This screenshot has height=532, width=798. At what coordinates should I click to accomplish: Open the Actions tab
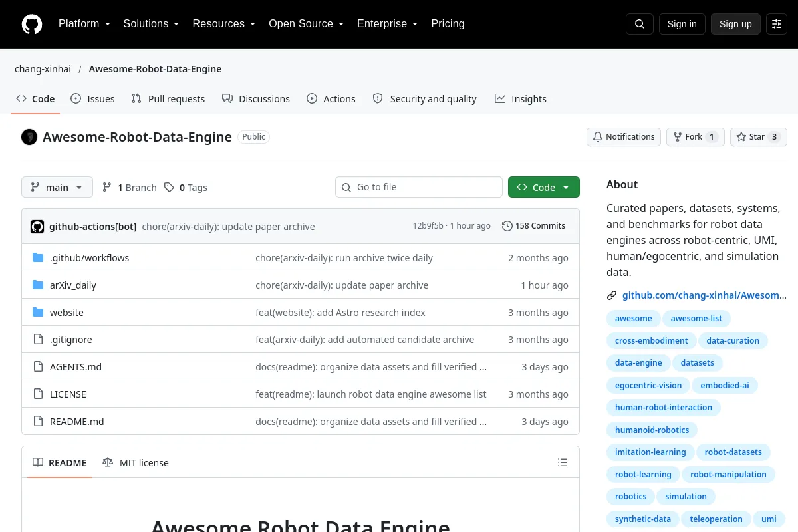331,99
